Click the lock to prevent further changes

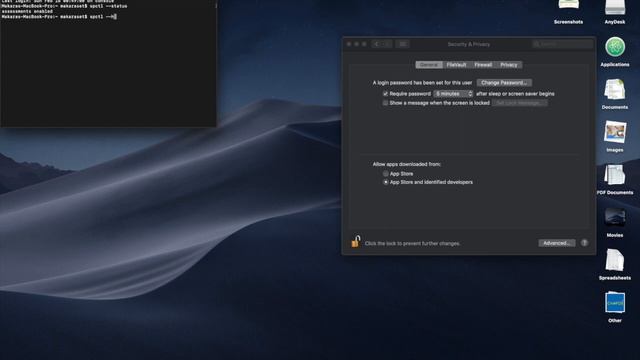point(356,242)
